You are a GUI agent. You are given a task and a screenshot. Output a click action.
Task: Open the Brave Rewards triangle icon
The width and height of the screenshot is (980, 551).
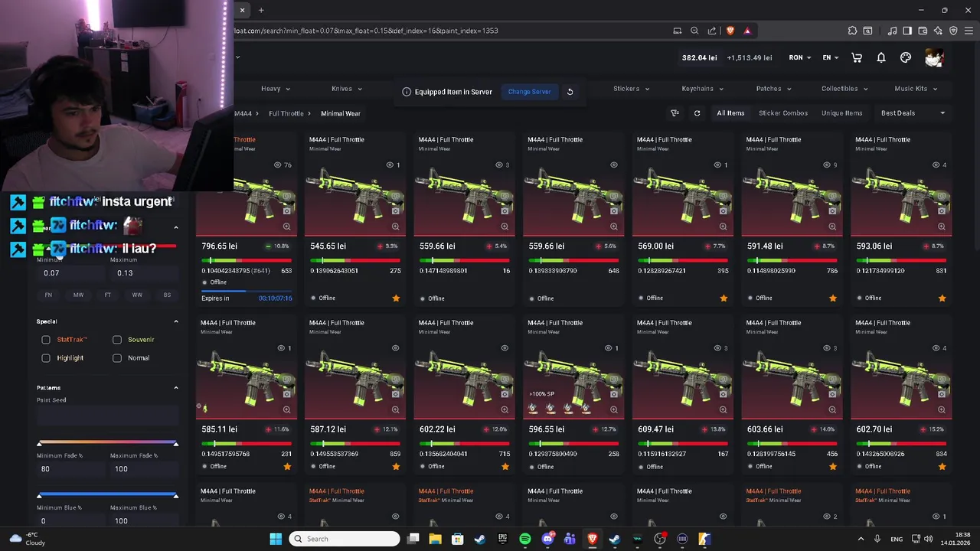[x=747, y=31]
